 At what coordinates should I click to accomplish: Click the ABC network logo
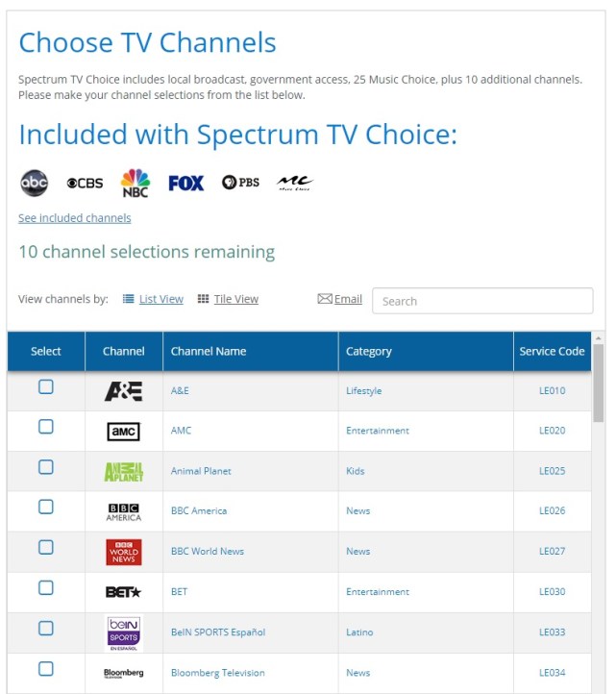pos(34,183)
